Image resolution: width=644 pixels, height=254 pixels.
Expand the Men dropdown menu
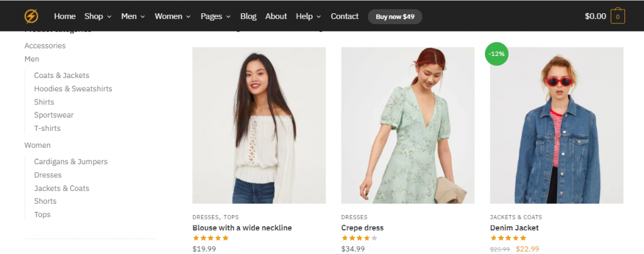tap(133, 16)
